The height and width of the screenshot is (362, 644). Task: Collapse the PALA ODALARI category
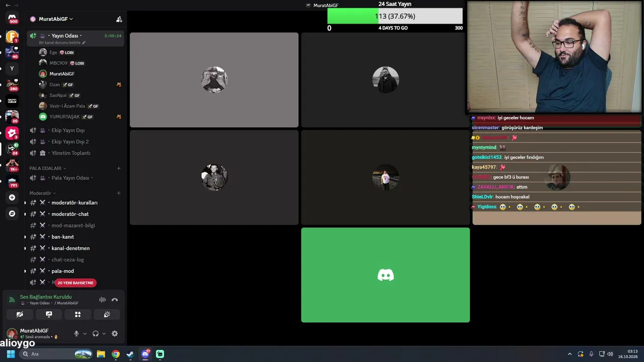click(x=48, y=168)
